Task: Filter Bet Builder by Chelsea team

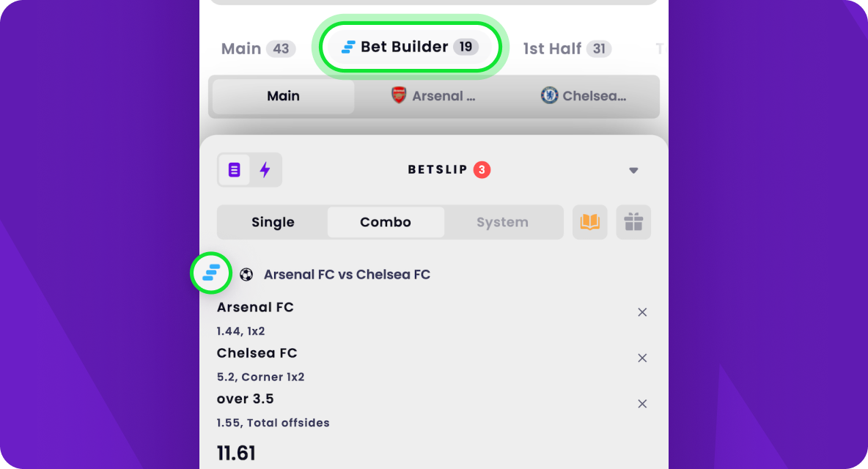Action: coord(584,96)
